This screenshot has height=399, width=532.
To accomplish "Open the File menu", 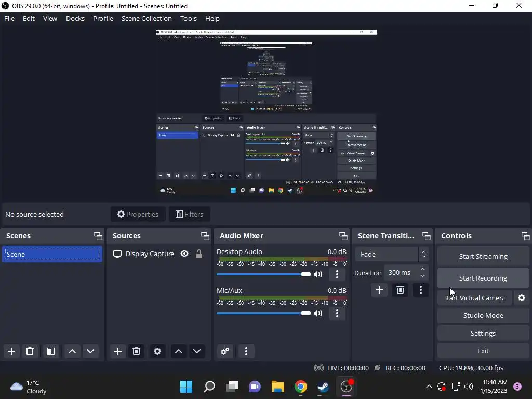I will (9, 18).
